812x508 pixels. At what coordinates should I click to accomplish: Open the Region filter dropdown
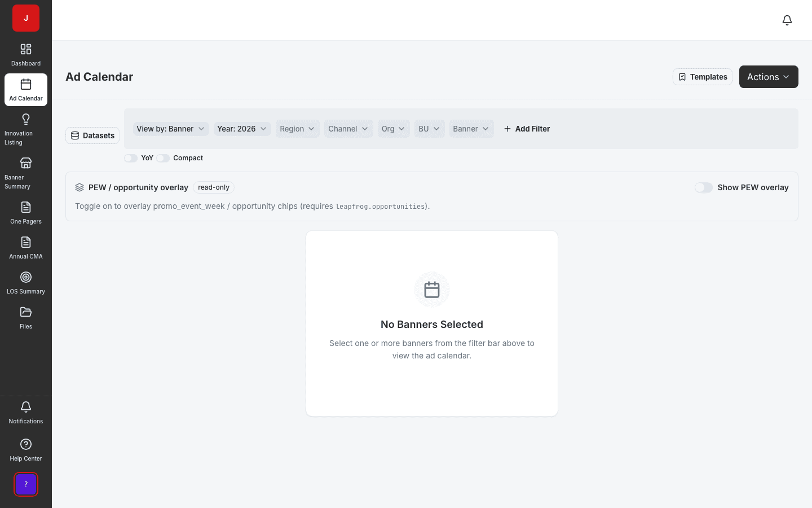point(297,129)
